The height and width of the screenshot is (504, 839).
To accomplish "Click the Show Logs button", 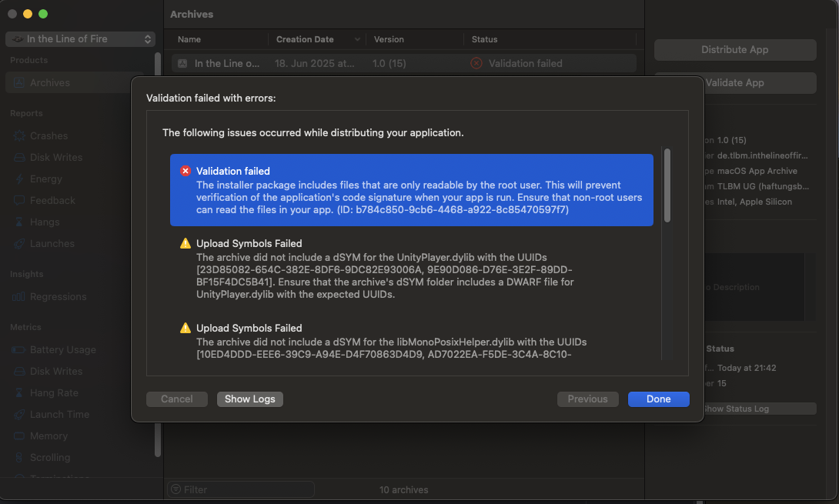I will coord(250,399).
